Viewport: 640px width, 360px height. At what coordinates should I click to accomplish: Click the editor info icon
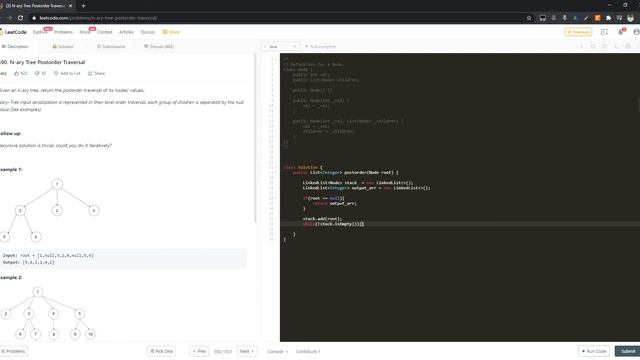coord(581,47)
